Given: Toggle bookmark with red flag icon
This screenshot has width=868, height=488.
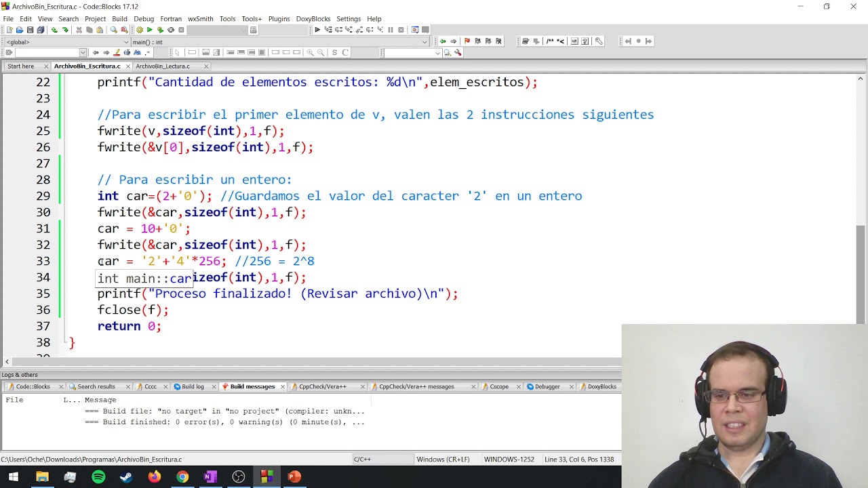Looking at the screenshot, I should (x=467, y=41).
